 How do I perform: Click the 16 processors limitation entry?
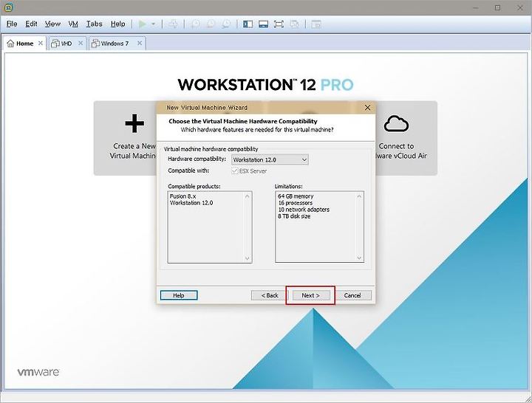[295, 203]
